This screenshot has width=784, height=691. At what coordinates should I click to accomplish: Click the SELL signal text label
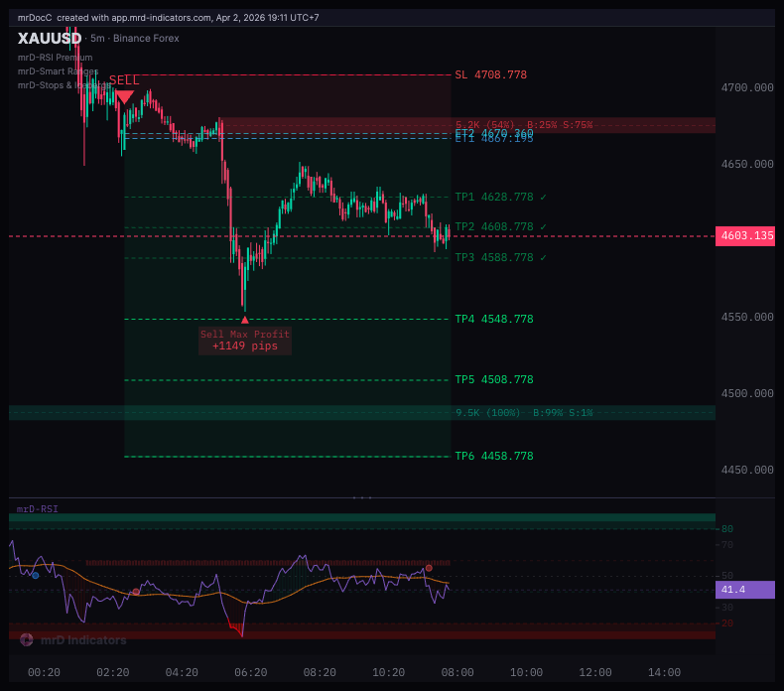tap(124, 80)
